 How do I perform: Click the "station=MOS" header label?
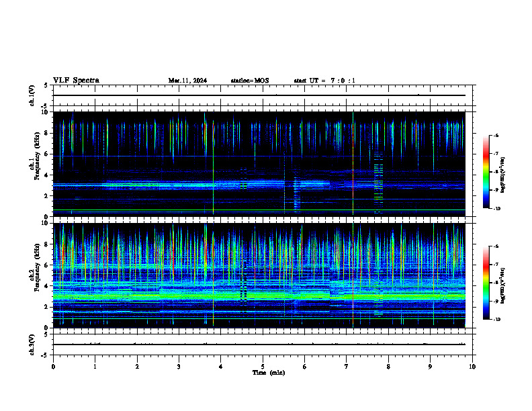(x=250, y=81)
